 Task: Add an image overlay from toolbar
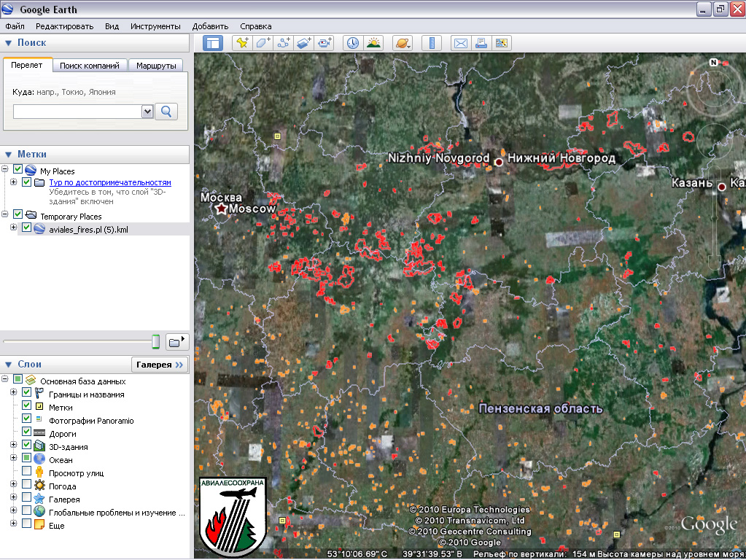point(303,43)
